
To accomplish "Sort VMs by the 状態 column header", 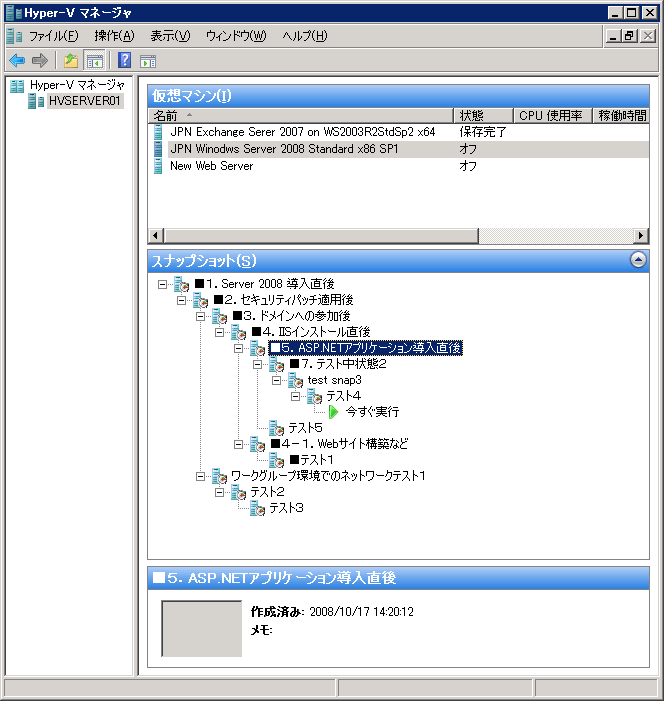I will tap(483, 116).
